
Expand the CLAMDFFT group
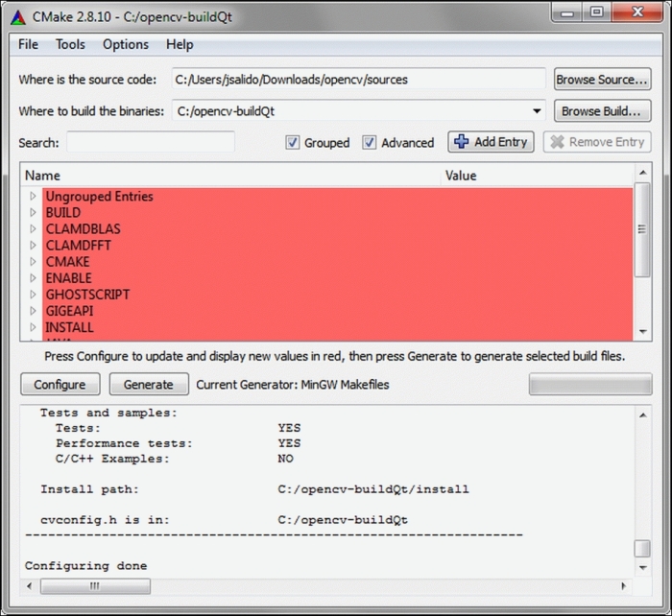33,245
